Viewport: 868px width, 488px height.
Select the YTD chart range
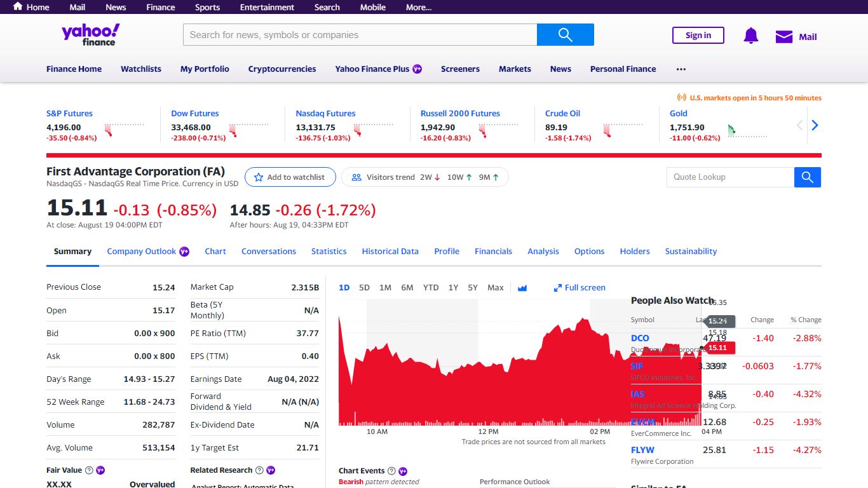coord(431,288)
